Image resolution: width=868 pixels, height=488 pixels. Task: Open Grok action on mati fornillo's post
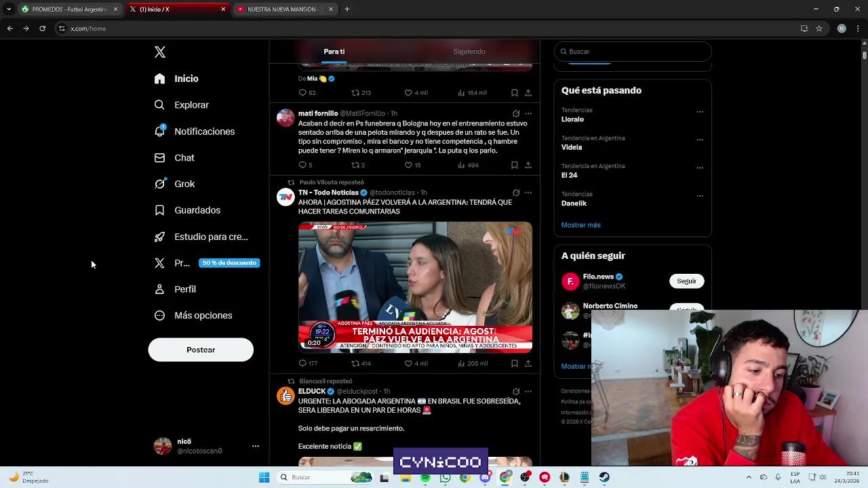click(x=516, y=114)
